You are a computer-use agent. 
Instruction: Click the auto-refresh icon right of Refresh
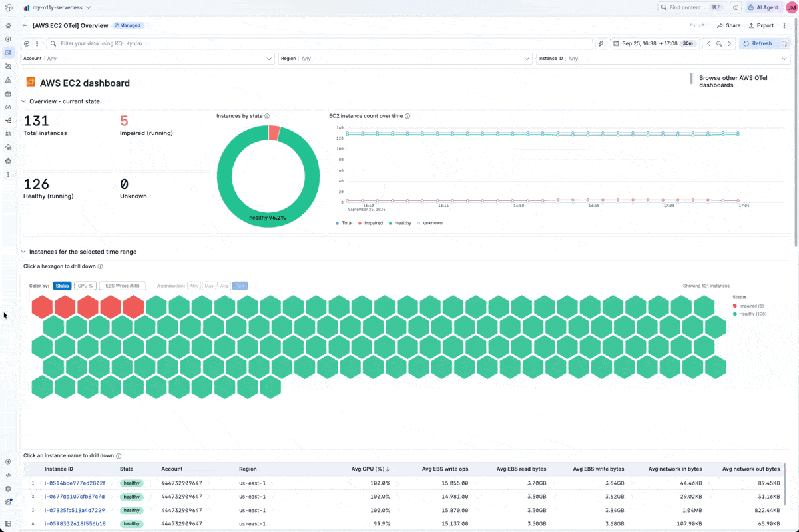pyautogui.click(x=784, y=43)
